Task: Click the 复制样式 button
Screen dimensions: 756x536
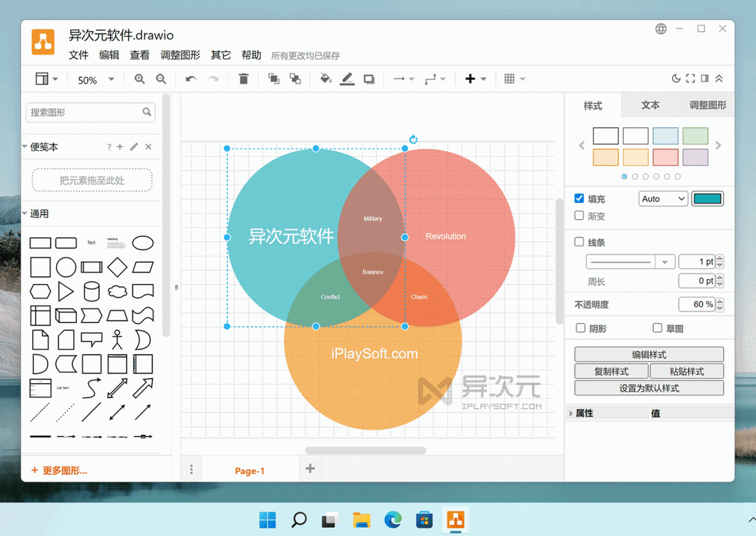Action: click(612, 372)
